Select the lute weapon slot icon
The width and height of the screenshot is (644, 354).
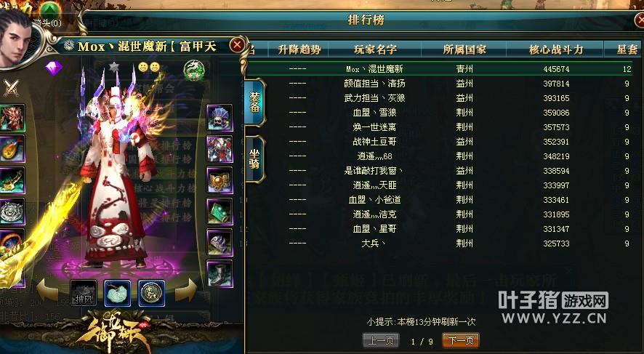coord(12,149)
